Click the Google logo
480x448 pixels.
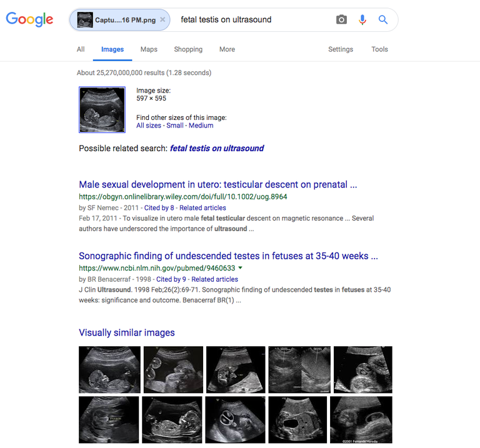(x=29, y=19)
